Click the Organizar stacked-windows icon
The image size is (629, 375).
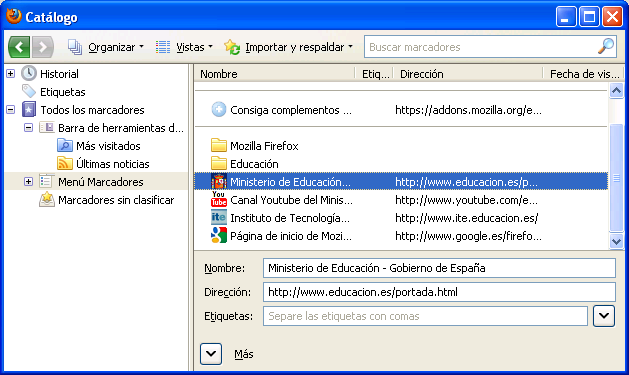pyautogui.click(x=75, y=47)
